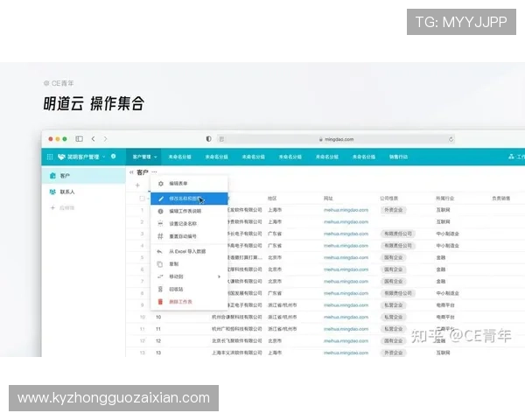Open meihua.mingdao.com link in row 1
The image size is (525, 420).
click(x=346, y=210)
